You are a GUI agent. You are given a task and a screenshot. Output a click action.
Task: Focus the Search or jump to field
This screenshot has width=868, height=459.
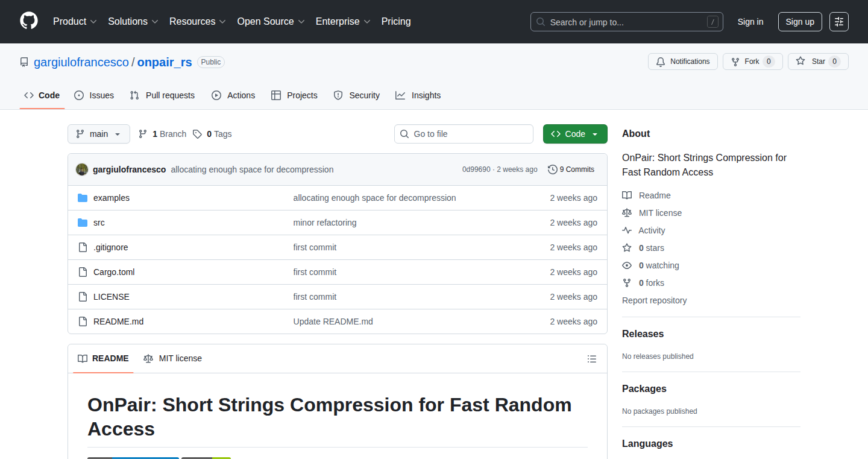pos(627,22)
